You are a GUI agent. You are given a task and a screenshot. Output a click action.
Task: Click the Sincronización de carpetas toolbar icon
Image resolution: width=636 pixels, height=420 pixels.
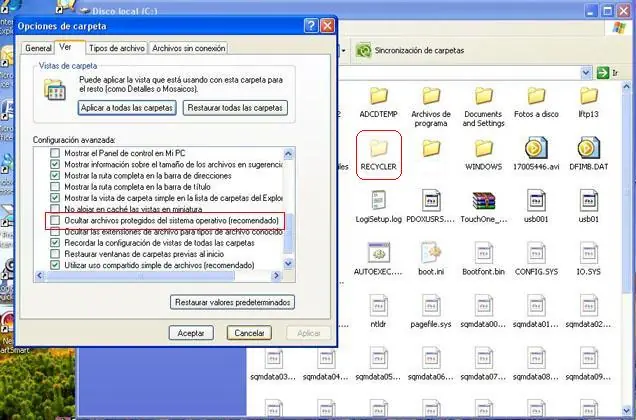coord(363,51)
